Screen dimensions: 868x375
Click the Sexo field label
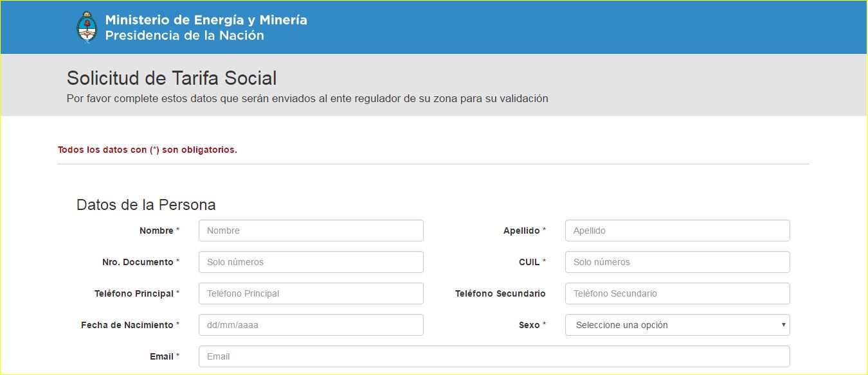529,325
